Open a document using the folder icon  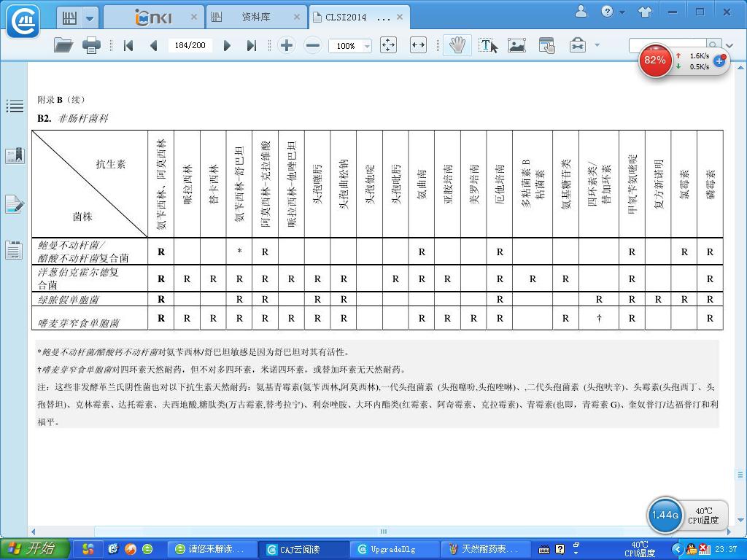coord(63,45)
